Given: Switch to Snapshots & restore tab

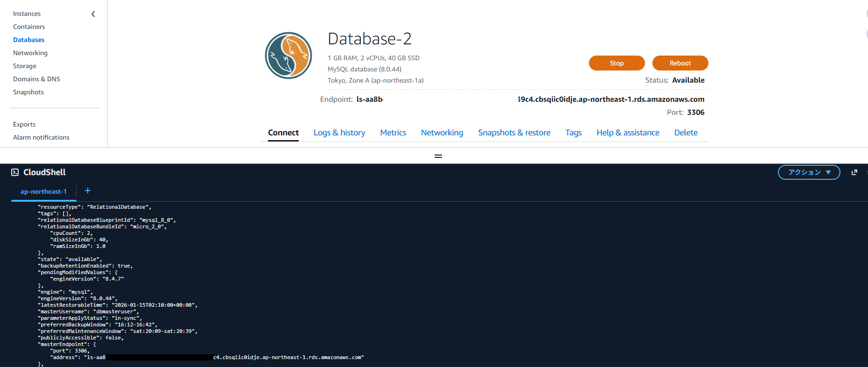Looking at the screenshot, I should click(514, 133).
